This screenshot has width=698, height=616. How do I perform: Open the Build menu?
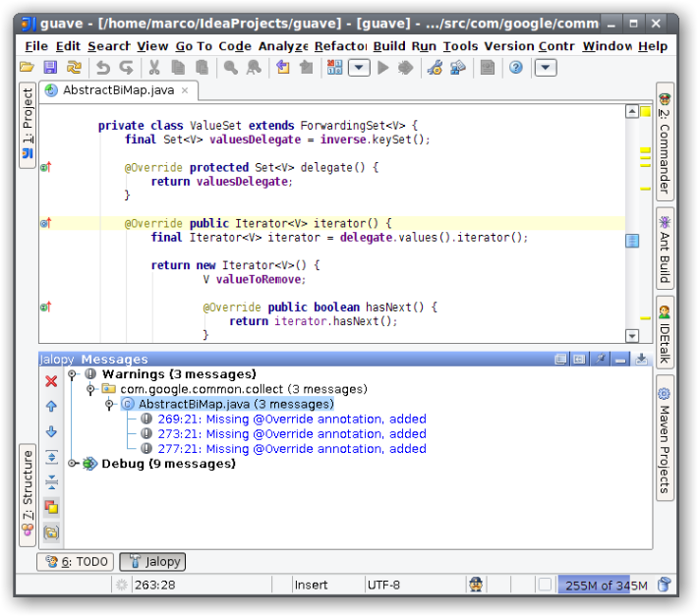point(389,46)
